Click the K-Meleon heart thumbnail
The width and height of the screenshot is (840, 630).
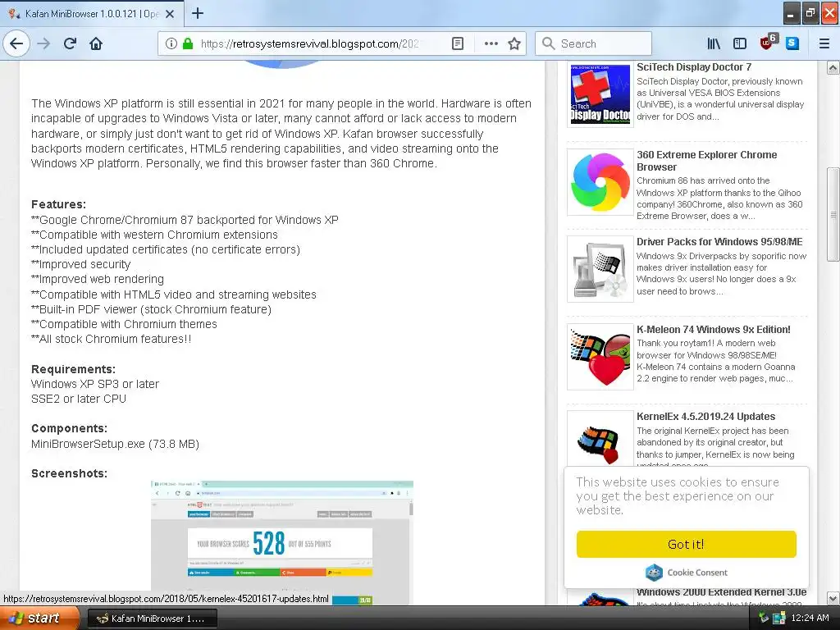600,357
